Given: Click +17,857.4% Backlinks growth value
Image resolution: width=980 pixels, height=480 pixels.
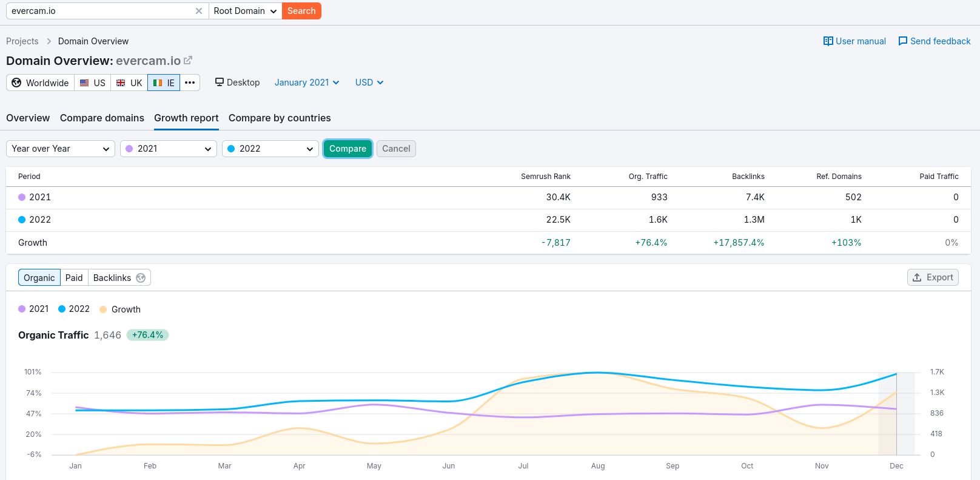Looking at the screenshot, I should pos(739,243).
